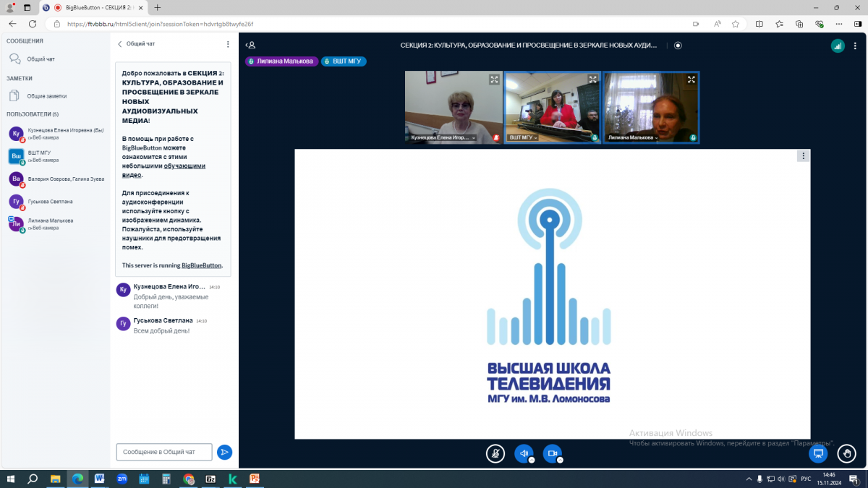Click the browser address bar URL
The width and height of the screenshot is (868, 488).
click(x=160, y=24)
